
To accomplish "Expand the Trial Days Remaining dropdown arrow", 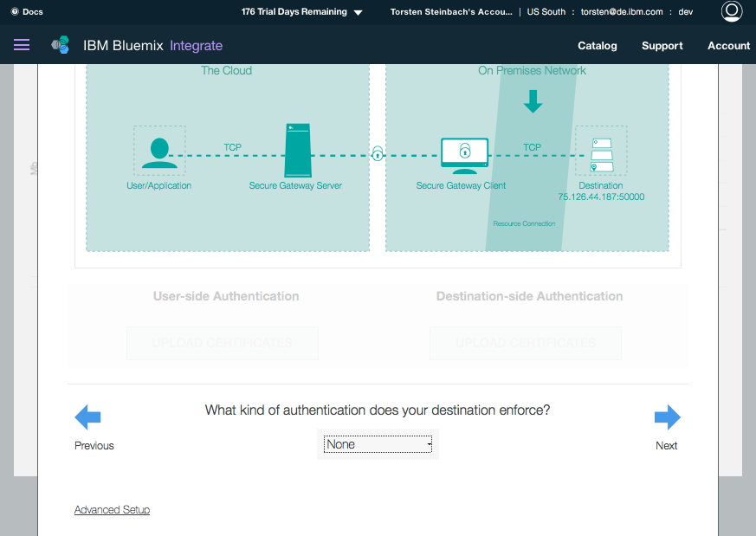I will (x=358, y=12).
